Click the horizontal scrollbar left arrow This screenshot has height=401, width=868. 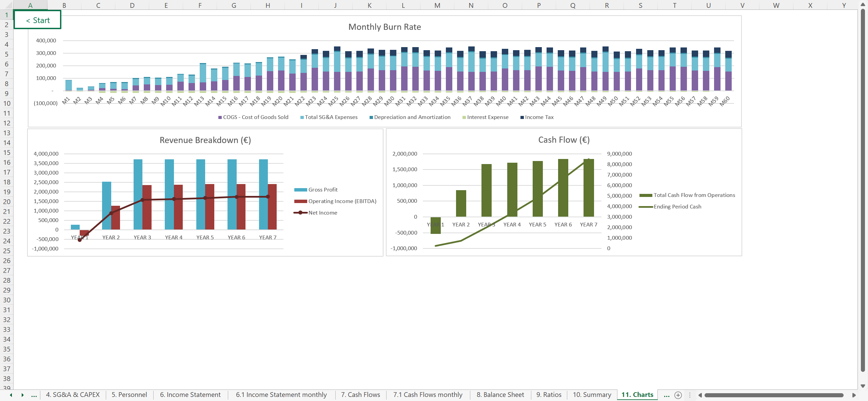click(x=700, y=395)
